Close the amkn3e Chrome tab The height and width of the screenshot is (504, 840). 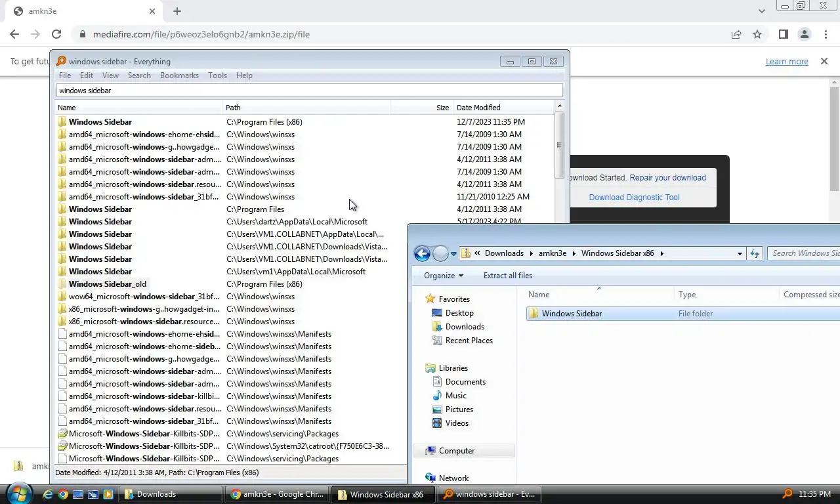tap(152, 11)
